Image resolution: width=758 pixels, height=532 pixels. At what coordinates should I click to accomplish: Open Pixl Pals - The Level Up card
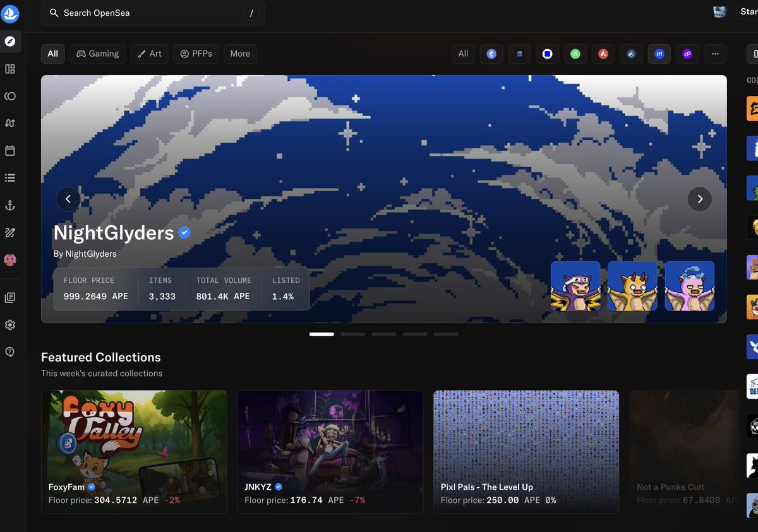pyautogui.click(x=526, y=452)
